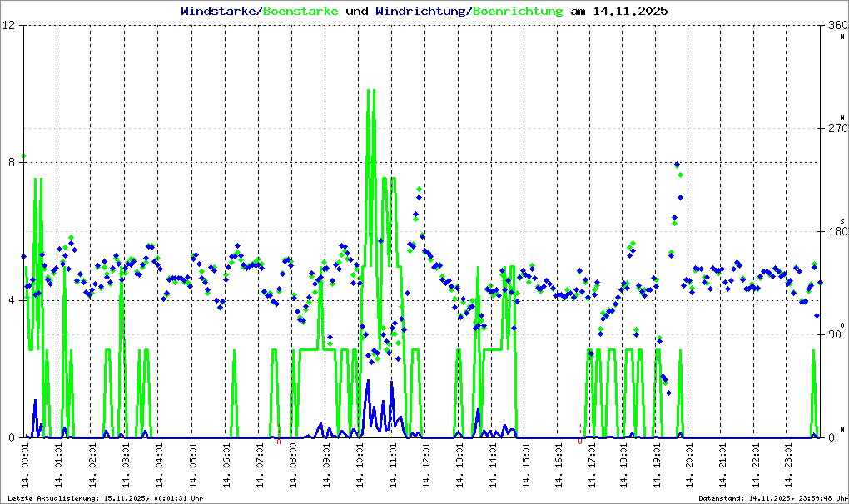Viewport: 849px width, 504px height.
Task: Click the time label "14. 11:01"
Action: pos(395,465)
